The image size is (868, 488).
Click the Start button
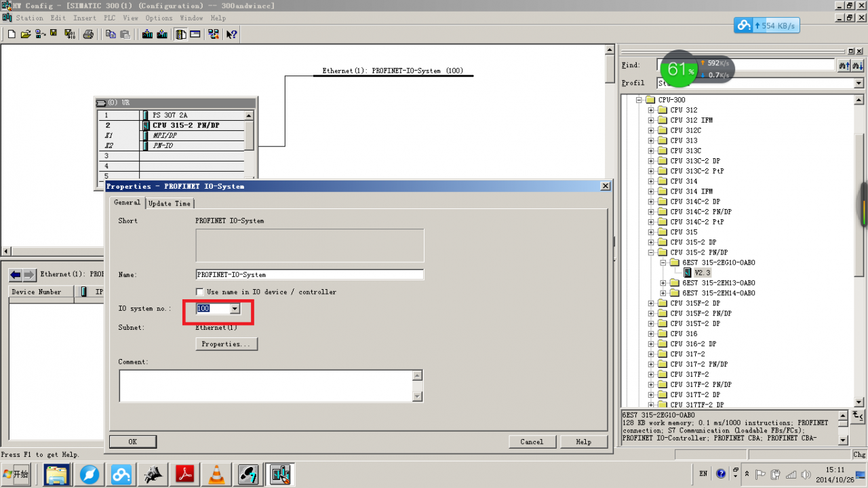[x=16, y=474]
